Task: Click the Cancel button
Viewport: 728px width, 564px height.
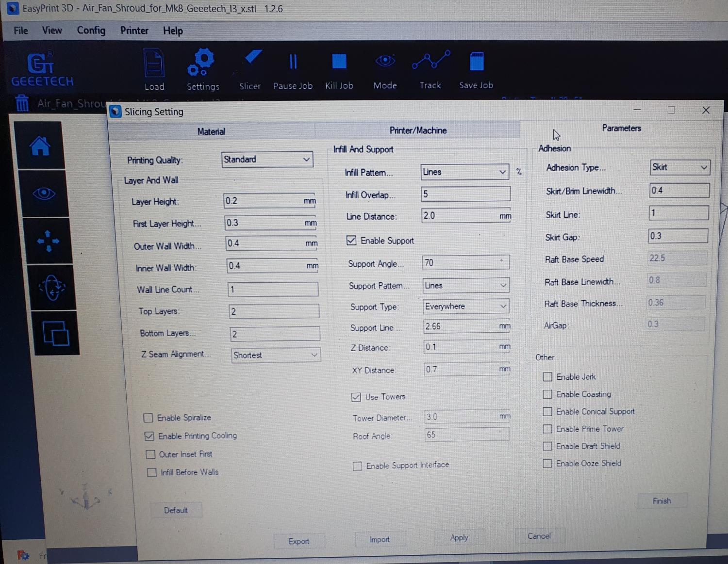Action: click(x=539, y=536)
